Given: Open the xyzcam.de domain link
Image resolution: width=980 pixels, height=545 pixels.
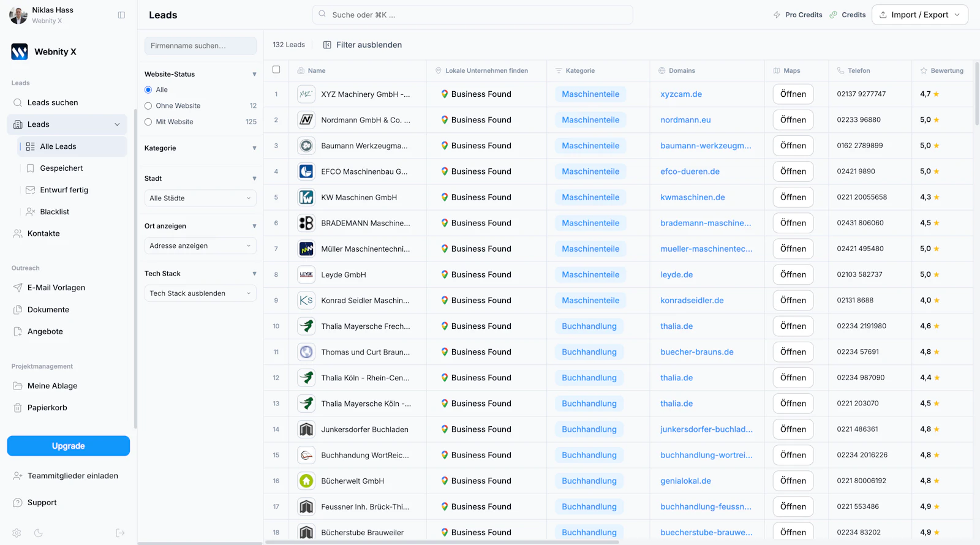Looking at the screenshot, I should tap(681, 94).
